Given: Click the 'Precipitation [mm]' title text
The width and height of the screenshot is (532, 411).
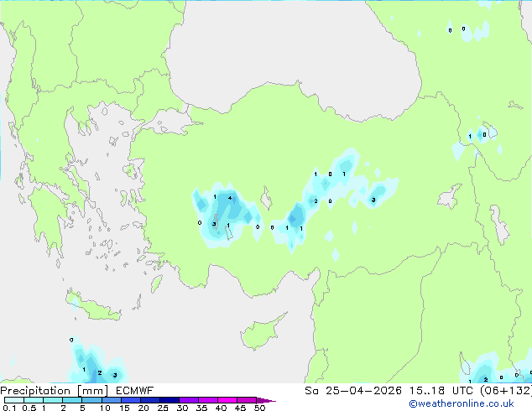Looking at the screenshot, I should pos(55,391).
